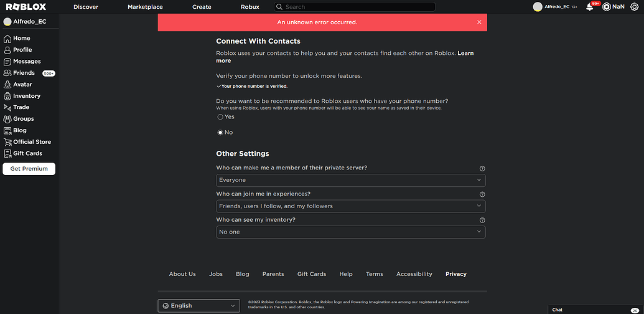Open the notifications bell icon
The height and width of the screenshot is (314, 644).
(x=589, y=7)
